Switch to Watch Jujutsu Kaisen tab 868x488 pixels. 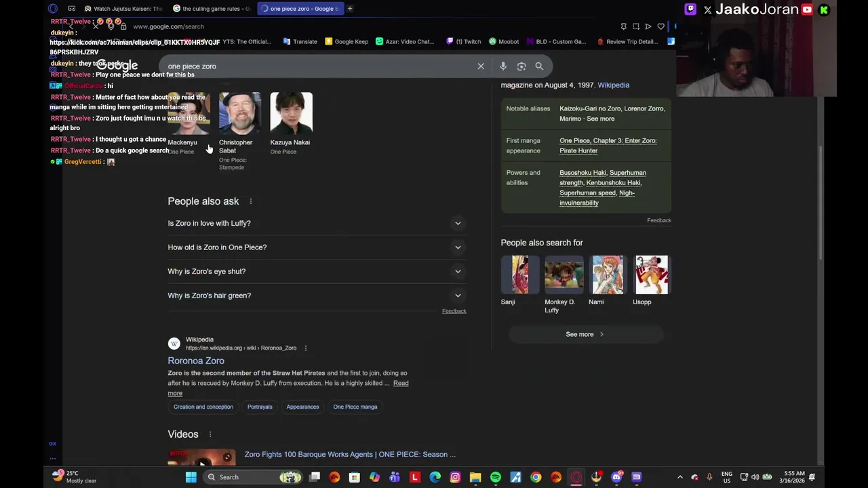(123, 9)
